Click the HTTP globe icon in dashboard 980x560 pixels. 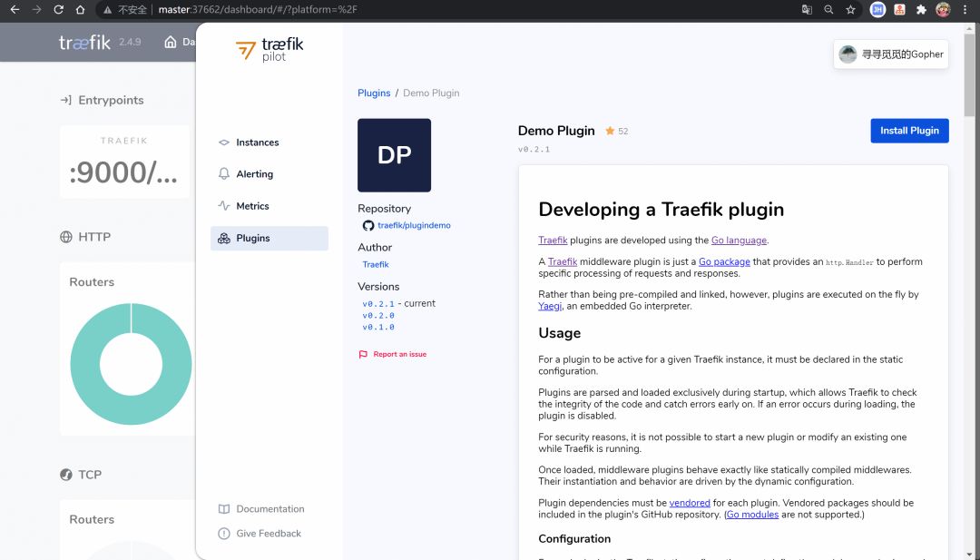point(66,237)
